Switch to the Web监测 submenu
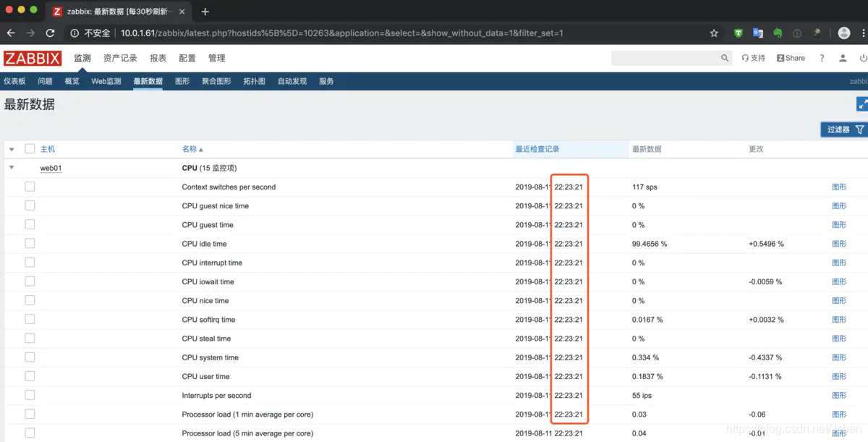This screenshot has height=442, width=868. click(106, 82)
